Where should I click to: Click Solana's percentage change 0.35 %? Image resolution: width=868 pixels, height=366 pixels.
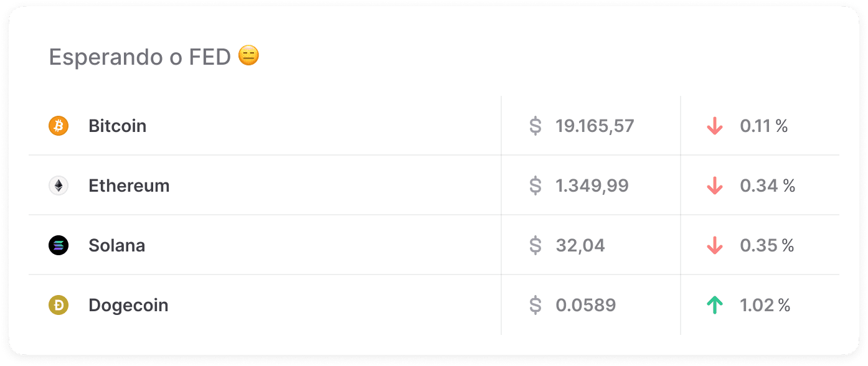(x=767, y=245)
